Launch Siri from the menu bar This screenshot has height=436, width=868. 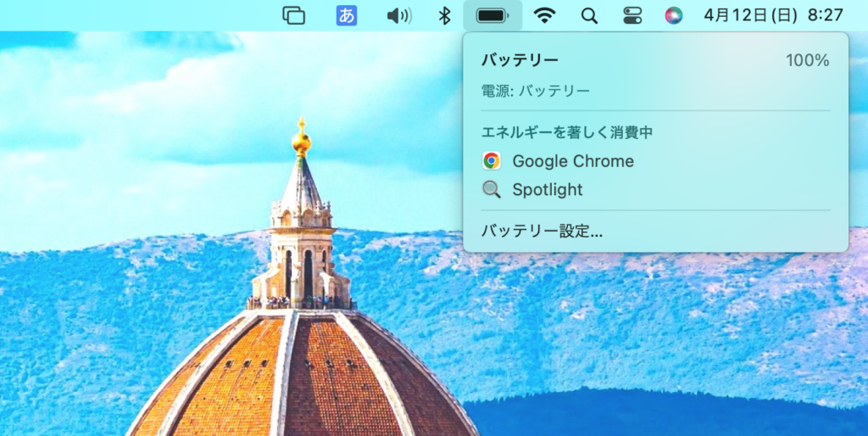point(674,15)
